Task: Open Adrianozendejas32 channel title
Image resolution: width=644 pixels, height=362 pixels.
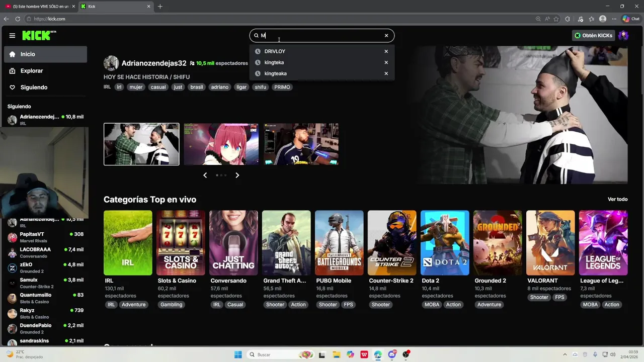Action: [154, 63]
